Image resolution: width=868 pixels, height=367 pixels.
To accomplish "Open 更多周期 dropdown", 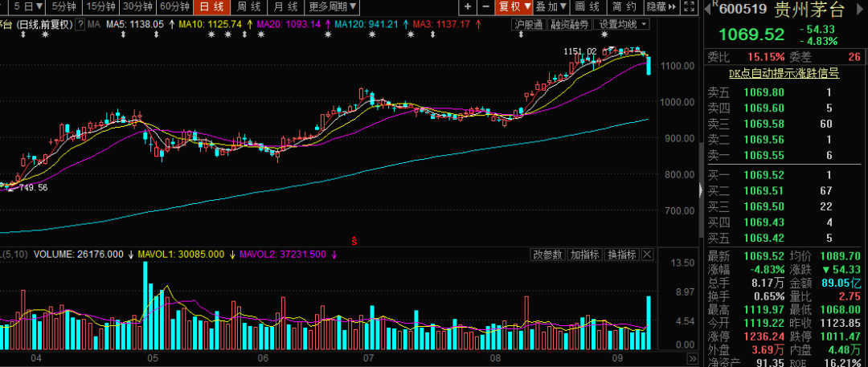I will point(333,6).
